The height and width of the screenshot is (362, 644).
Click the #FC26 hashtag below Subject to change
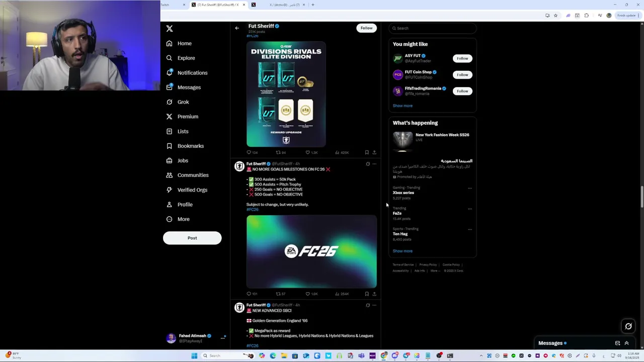(252, 210)
